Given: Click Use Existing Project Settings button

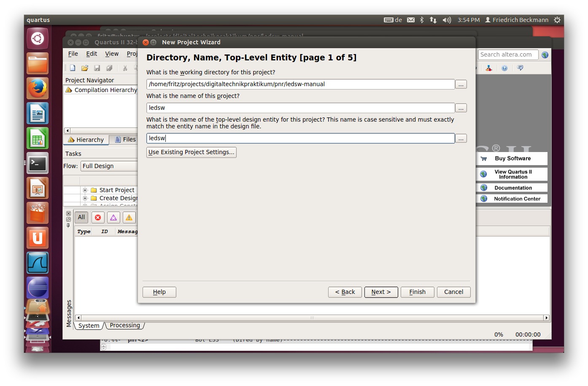Looking at the screenshot, I should click(191, 152).
